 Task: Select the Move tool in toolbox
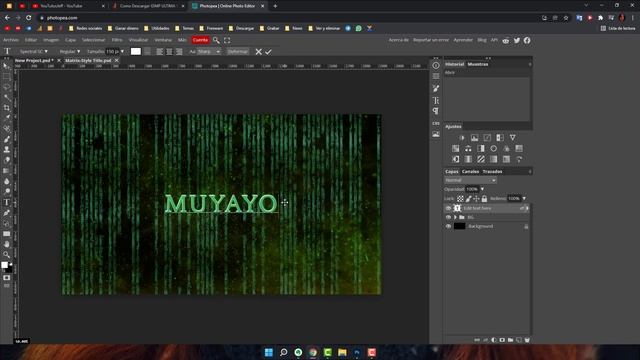(x=6, y=66)
